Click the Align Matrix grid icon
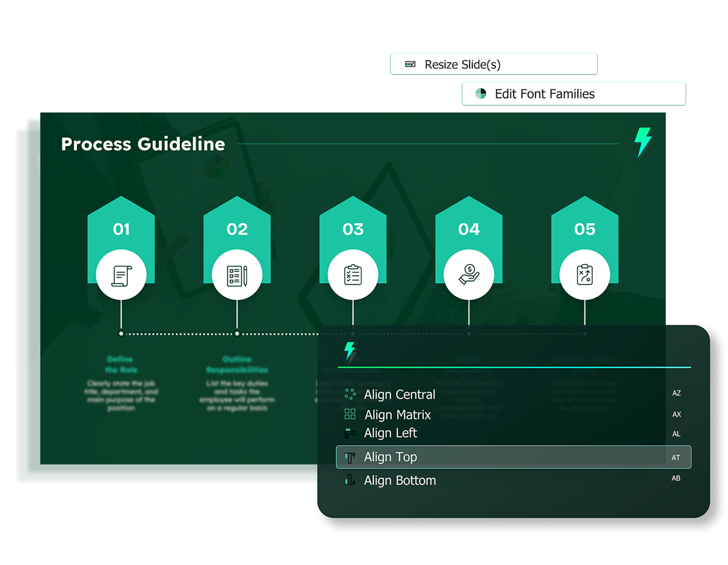 (x=350, y=414)
